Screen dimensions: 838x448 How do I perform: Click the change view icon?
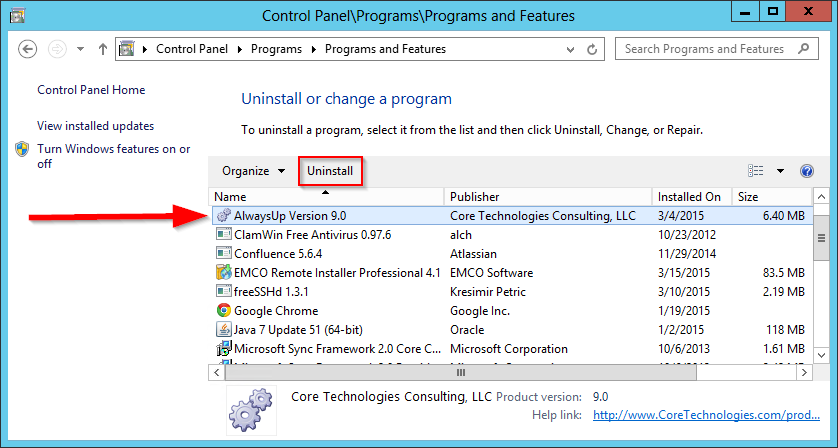point(755,171)
